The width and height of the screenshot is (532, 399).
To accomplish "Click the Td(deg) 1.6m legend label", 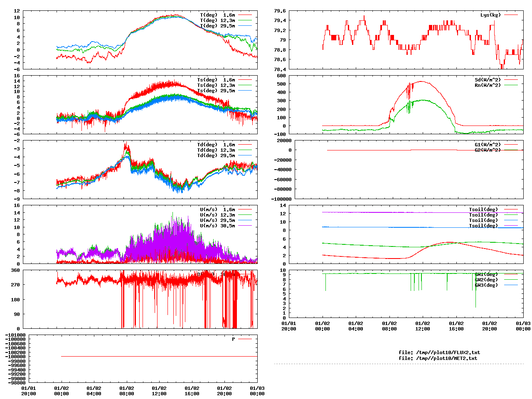I will (216, 145).
